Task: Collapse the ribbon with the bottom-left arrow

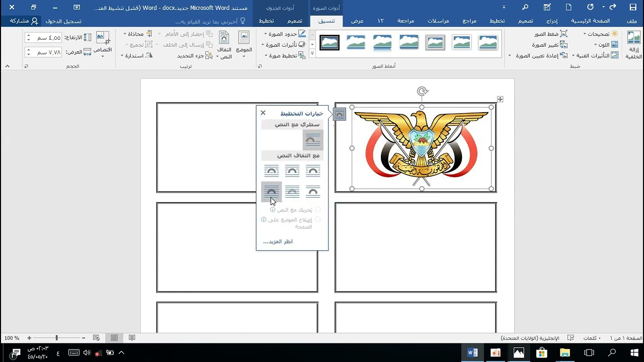Action: pos(7,66)
